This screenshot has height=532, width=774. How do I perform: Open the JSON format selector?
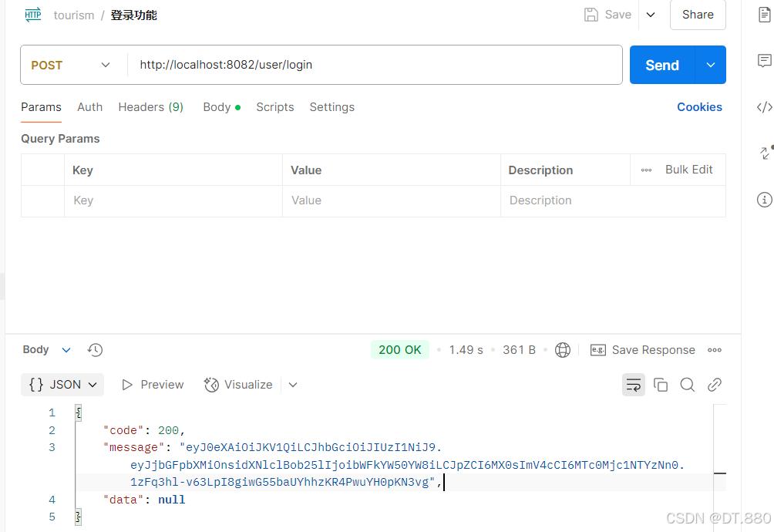pos(62,384)
